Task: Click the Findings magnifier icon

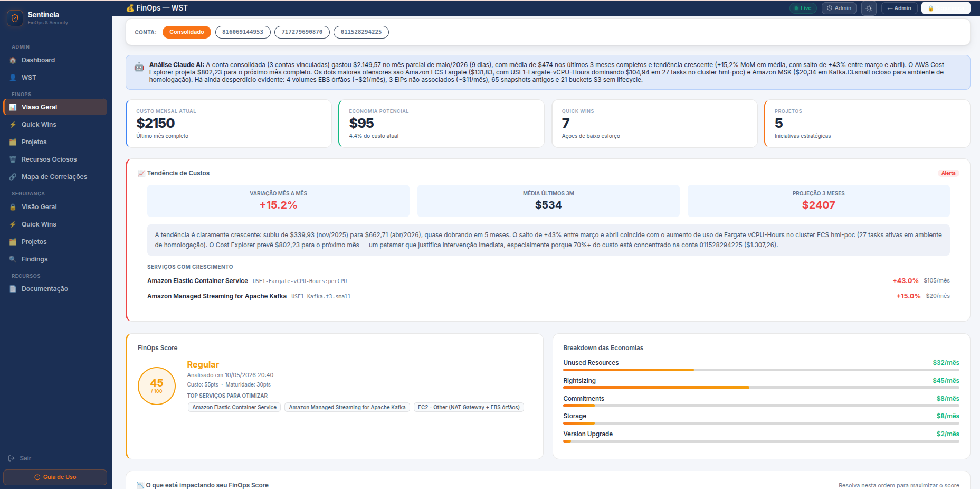Action: pyautogui.click(x=13, y=259)
